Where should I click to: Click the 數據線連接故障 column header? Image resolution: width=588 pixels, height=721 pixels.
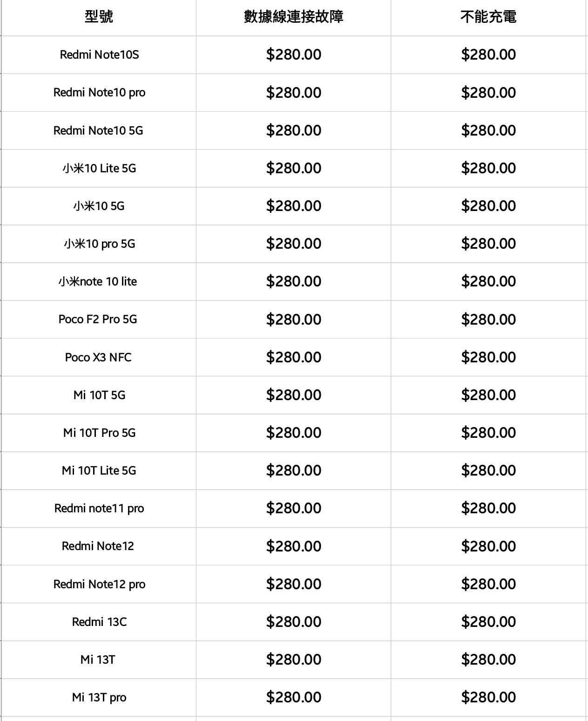pyautogui.click(x=293, y=17)
